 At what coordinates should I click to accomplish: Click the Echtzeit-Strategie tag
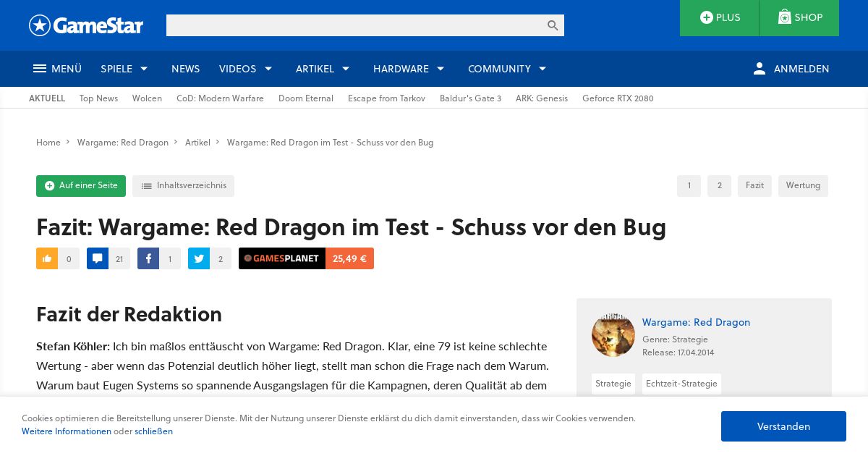[x=681, y=384]
